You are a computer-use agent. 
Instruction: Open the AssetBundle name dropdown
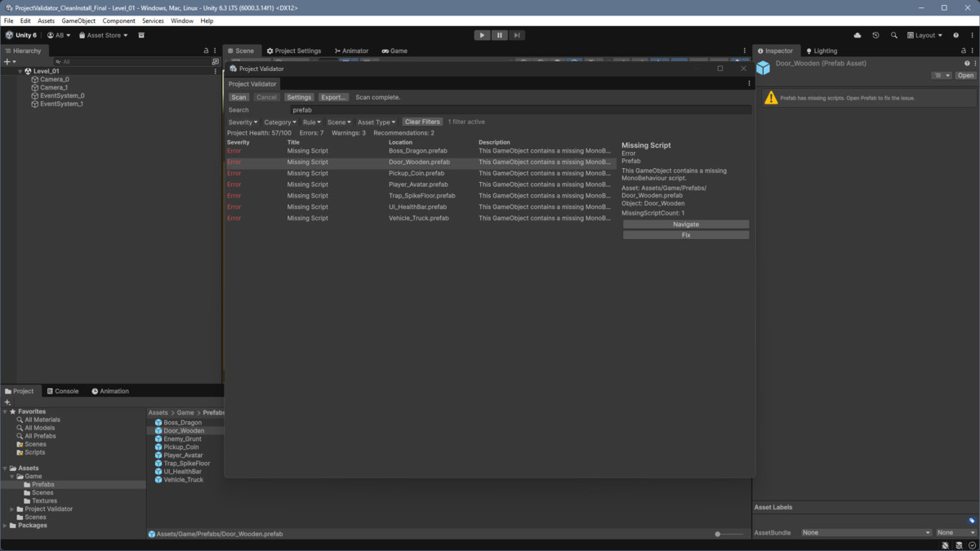[x=866, y=532]
